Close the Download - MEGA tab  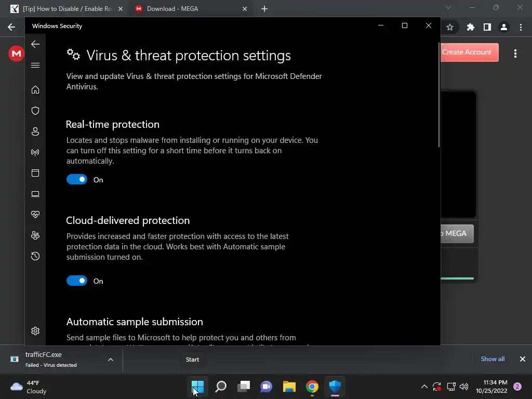click(245, 9)
